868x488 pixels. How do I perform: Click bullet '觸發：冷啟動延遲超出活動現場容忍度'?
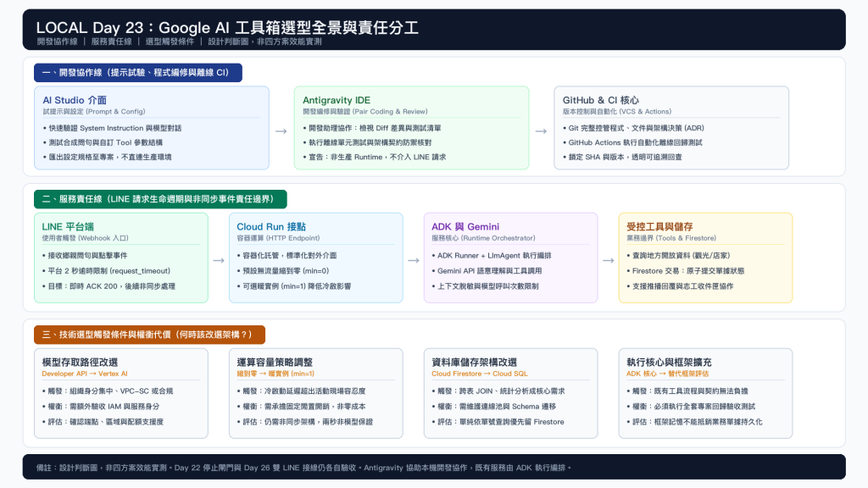coord(302,391)
